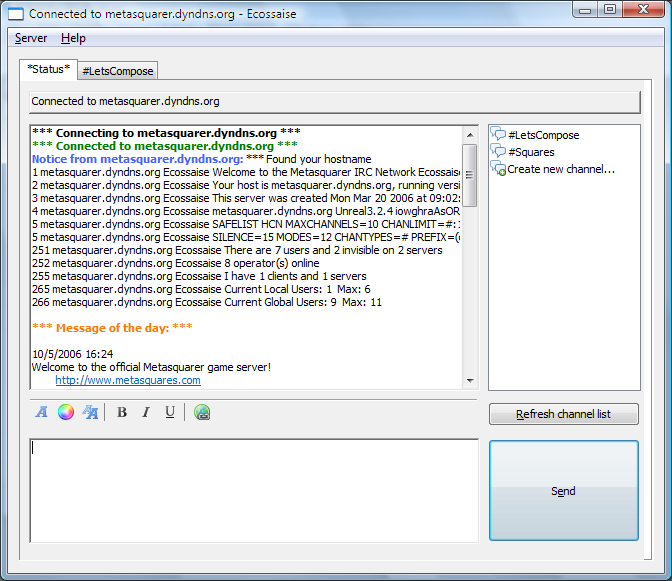
Task: Toggle underline text formatting
Action: tap(170, 412)
